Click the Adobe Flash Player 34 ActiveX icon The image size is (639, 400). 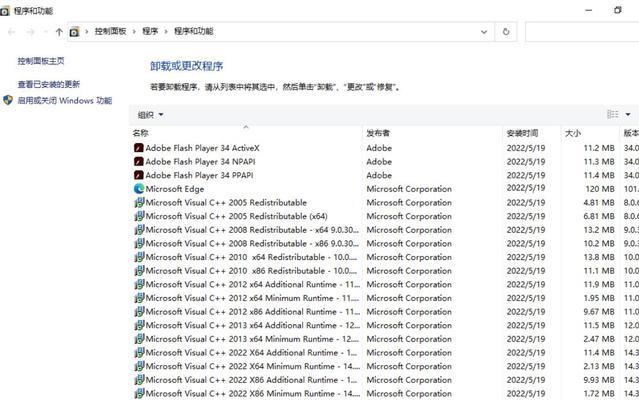point(139,147)
